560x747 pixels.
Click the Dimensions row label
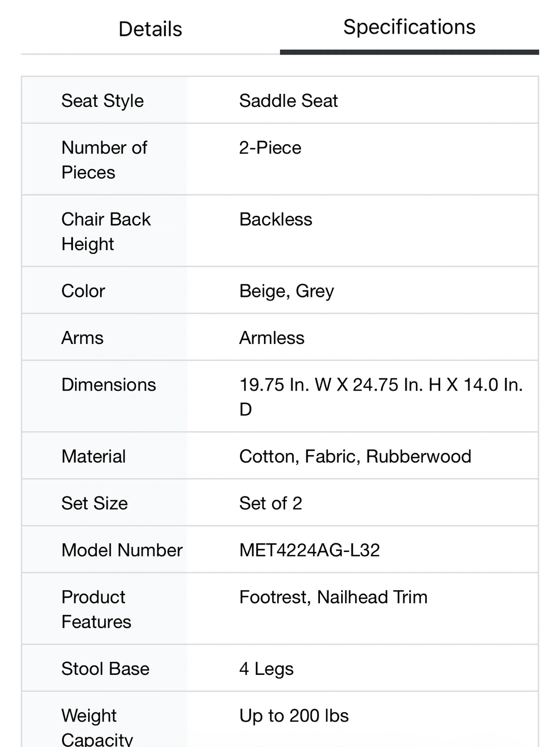coord(108,385)
